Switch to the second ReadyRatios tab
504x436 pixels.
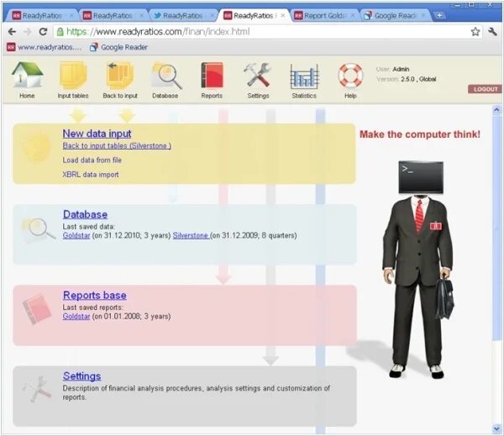tap(113, 15)
